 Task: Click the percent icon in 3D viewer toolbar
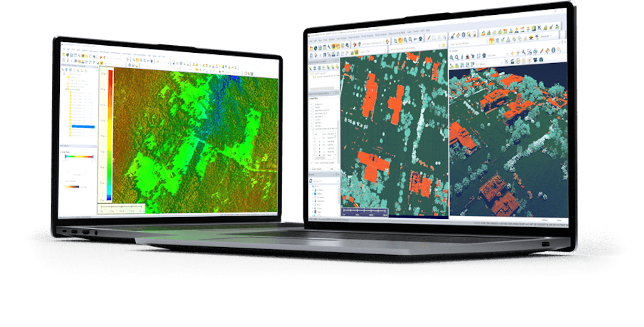coord(529,51)
